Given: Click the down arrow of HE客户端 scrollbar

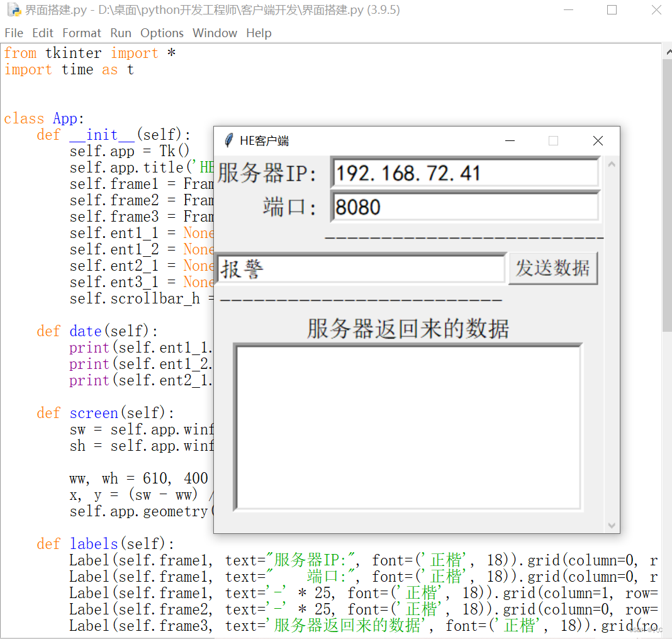Looking at the screenshot, I should pos(611,524).
